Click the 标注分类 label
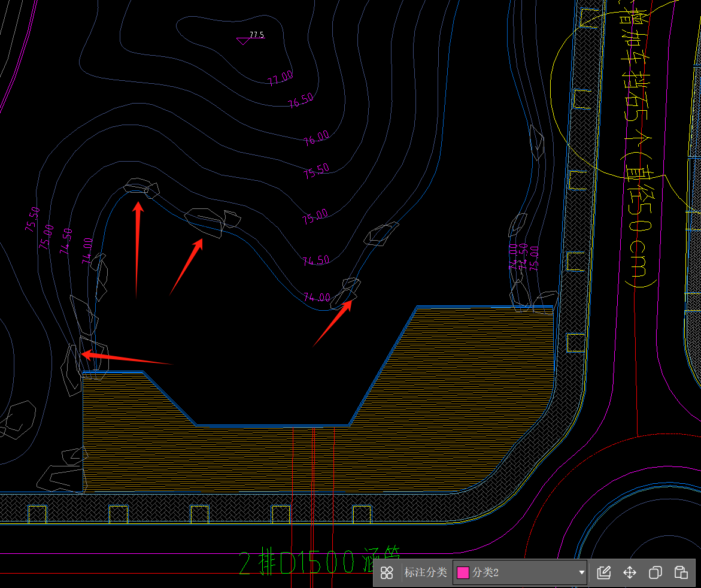This screenshot has height=588, width=701. (x=426, y=572)
